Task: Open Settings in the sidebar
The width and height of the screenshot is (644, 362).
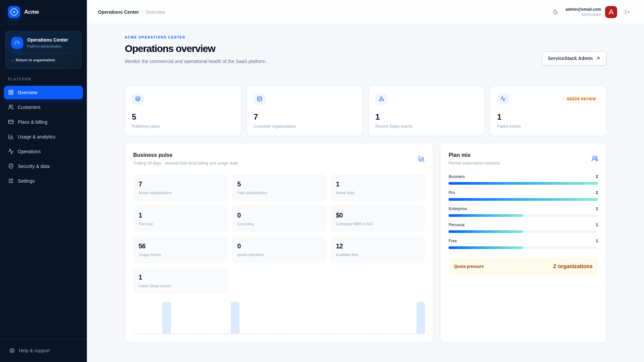Action: point(43,181)
